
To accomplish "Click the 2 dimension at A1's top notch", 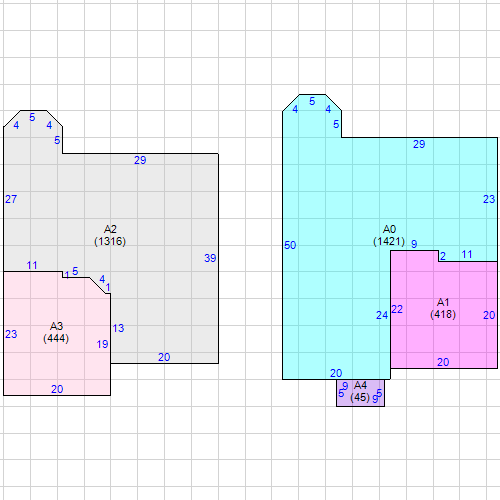I will [443, 256].
